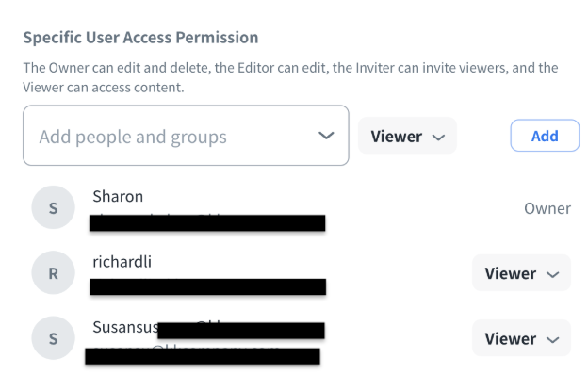Click the "Specific User Access Permission" heading

pos(140,39)
